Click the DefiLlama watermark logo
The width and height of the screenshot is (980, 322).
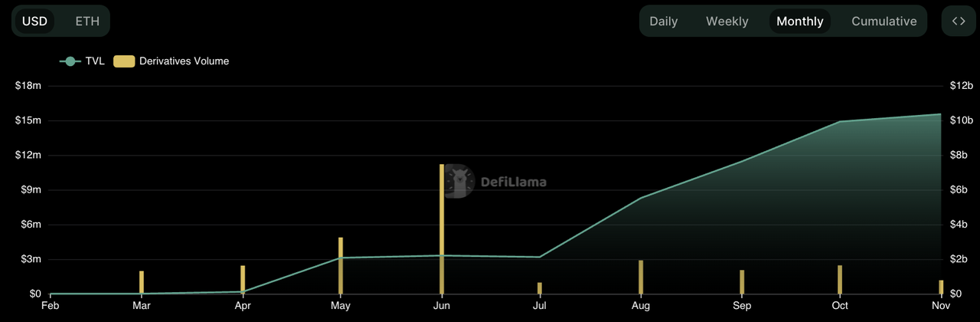[495, 182]
